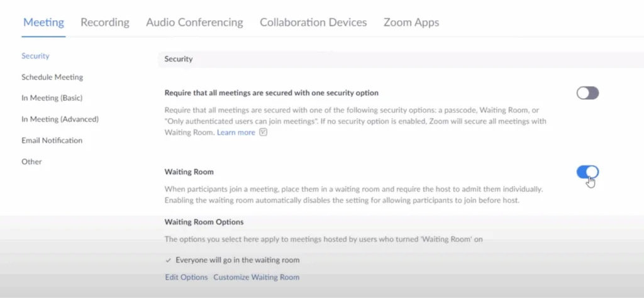Open the Edit Options link
This screenshot has width=644, height=298.
[186, 277]
